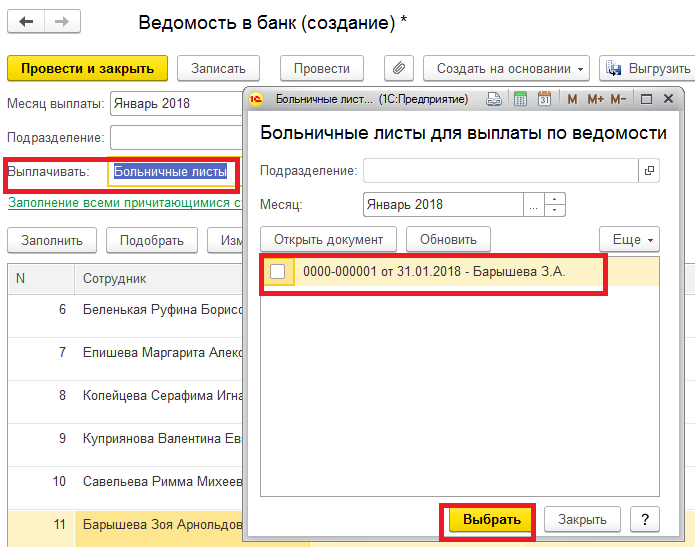Open the calendar icon in dialog title bar
Image resolution: width=695 pixels, height=547 pixels.
tap(544, 99)
